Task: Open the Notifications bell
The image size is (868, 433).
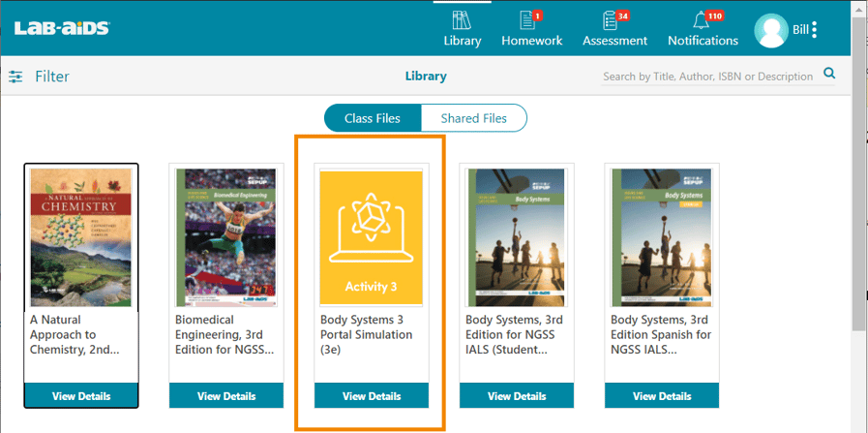Action: (x=702, y=20)
